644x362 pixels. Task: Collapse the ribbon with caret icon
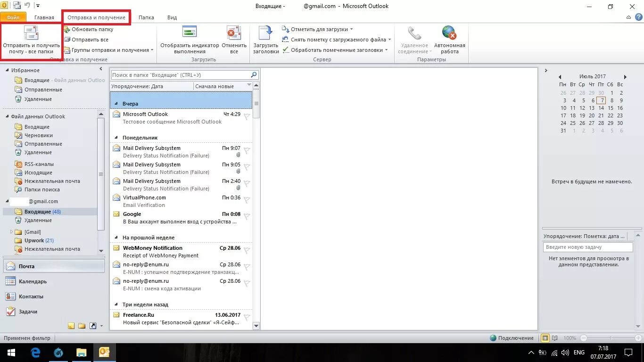(629, 17)
